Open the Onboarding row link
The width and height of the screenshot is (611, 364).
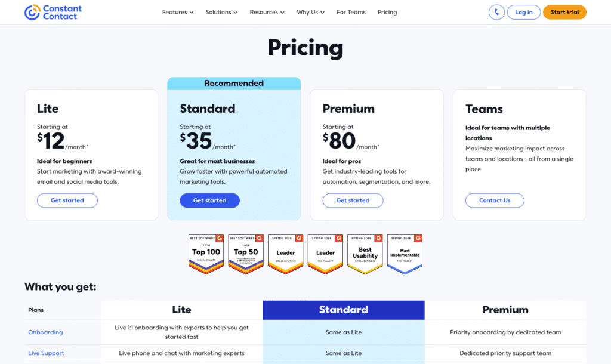[45, 332]
